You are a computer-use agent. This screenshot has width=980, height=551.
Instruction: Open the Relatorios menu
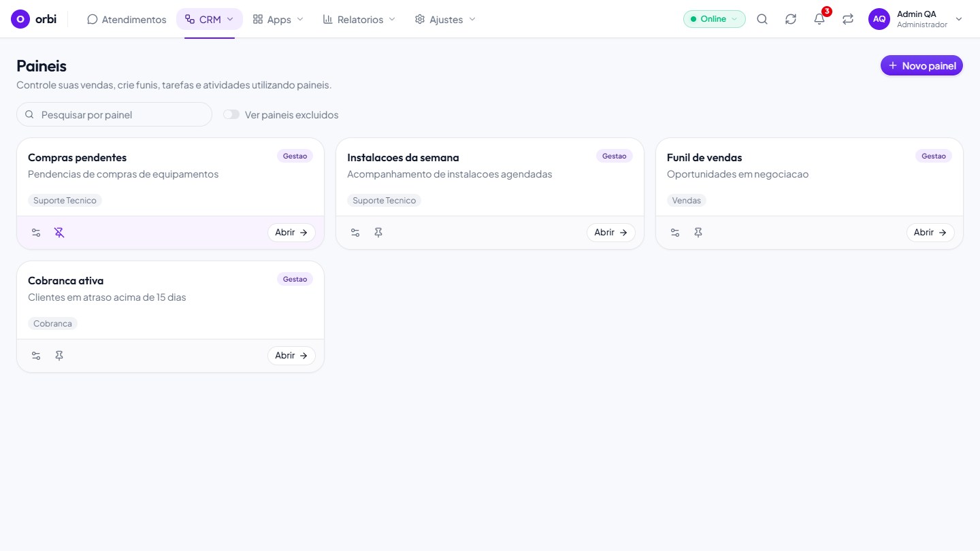pyautogui.click(x=359, y=19)
